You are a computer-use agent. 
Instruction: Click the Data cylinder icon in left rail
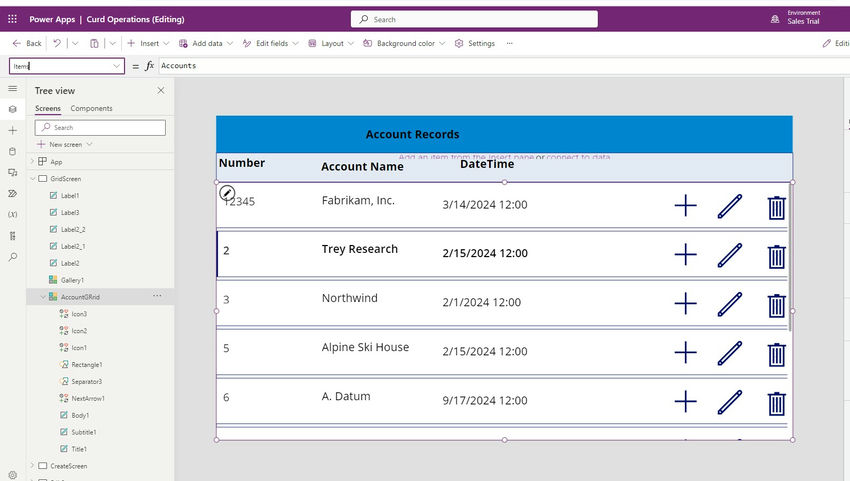tap(12, 152)
